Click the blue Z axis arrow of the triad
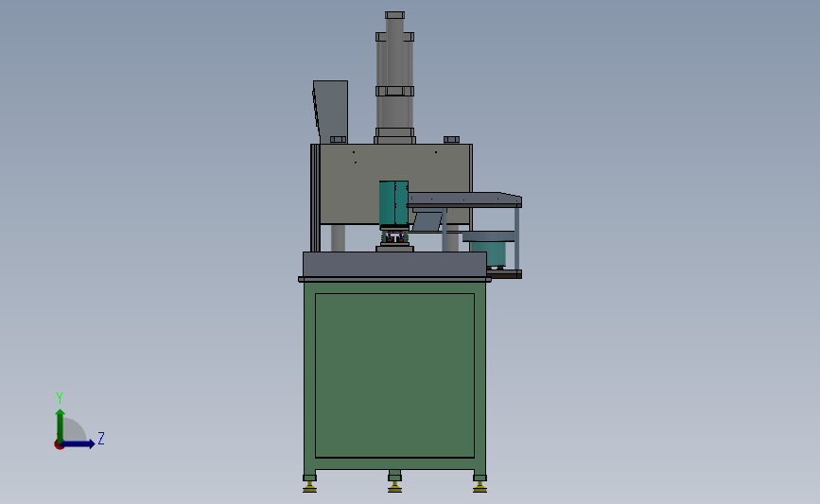This screenshot has height=504, width=820. tap(79, 444)
